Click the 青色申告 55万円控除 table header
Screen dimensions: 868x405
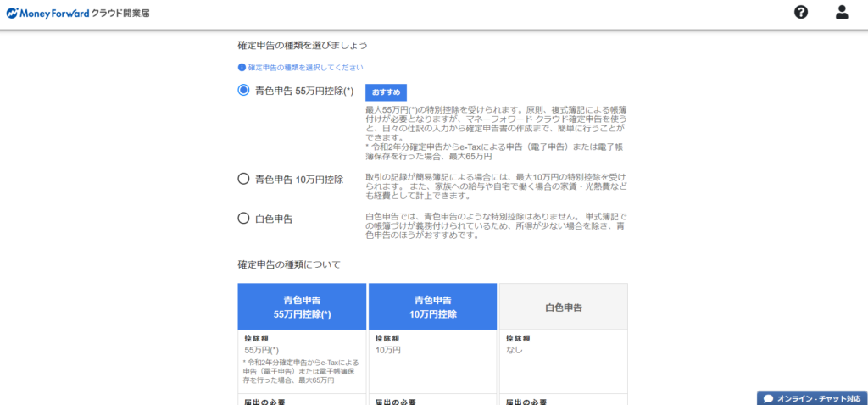pyautogui.click(x=302, y=307)
